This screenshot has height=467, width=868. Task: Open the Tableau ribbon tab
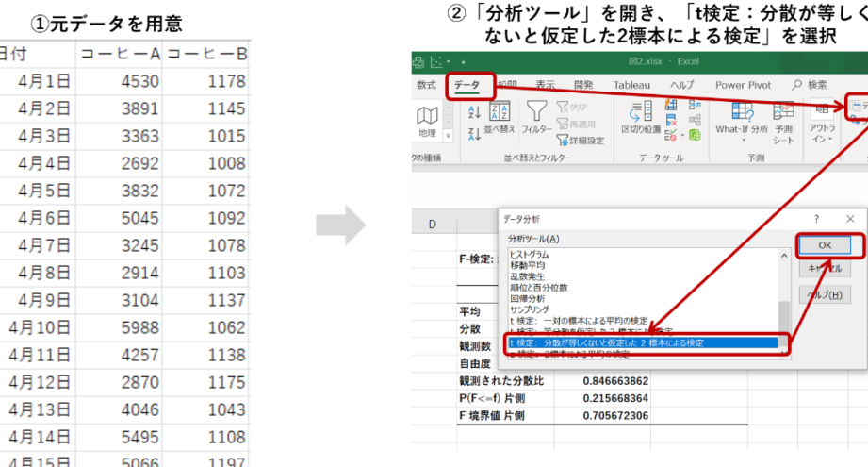631,85
